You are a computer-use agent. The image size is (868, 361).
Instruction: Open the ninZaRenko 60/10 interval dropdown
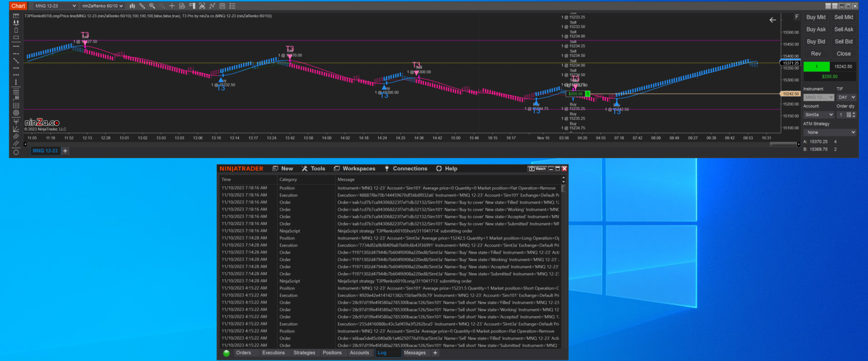[x=102, y=6]
